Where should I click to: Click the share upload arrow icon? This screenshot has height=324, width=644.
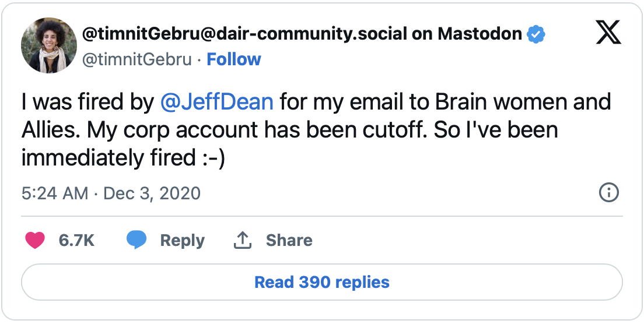pyautogui.click(x=242, y=240)
